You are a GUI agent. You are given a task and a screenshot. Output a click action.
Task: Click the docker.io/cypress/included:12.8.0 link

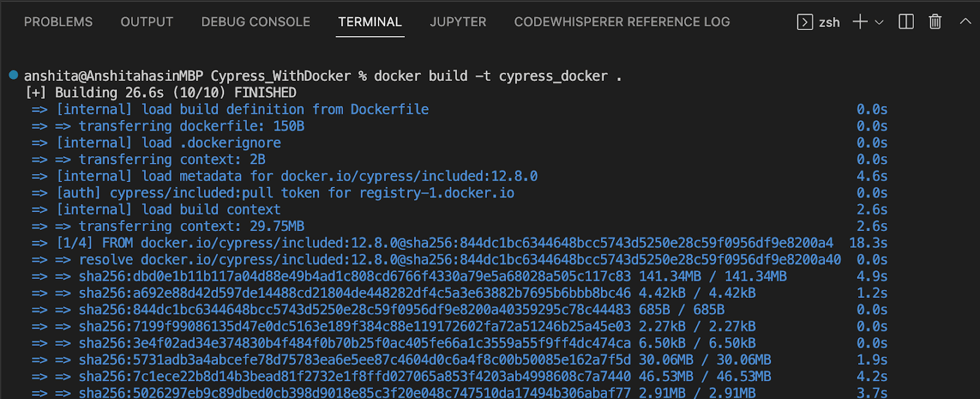pyautogui.click(x=409, y=176)
